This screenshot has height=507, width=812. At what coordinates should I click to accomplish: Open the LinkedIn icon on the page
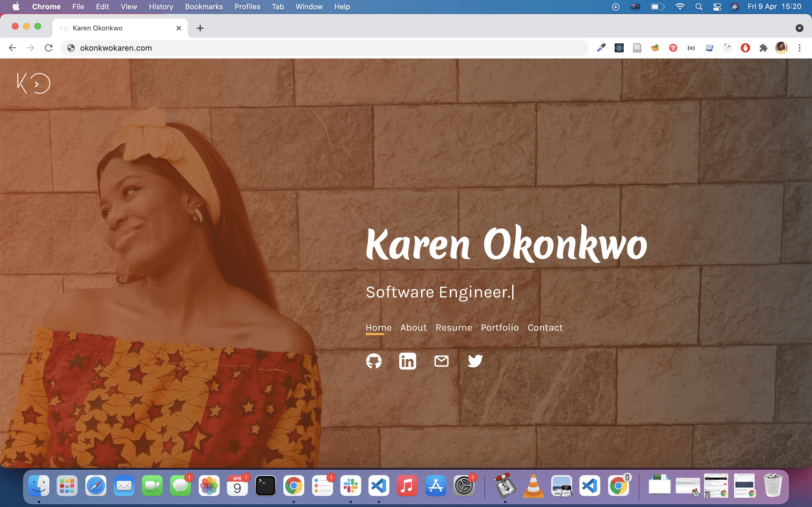(407, 361)
